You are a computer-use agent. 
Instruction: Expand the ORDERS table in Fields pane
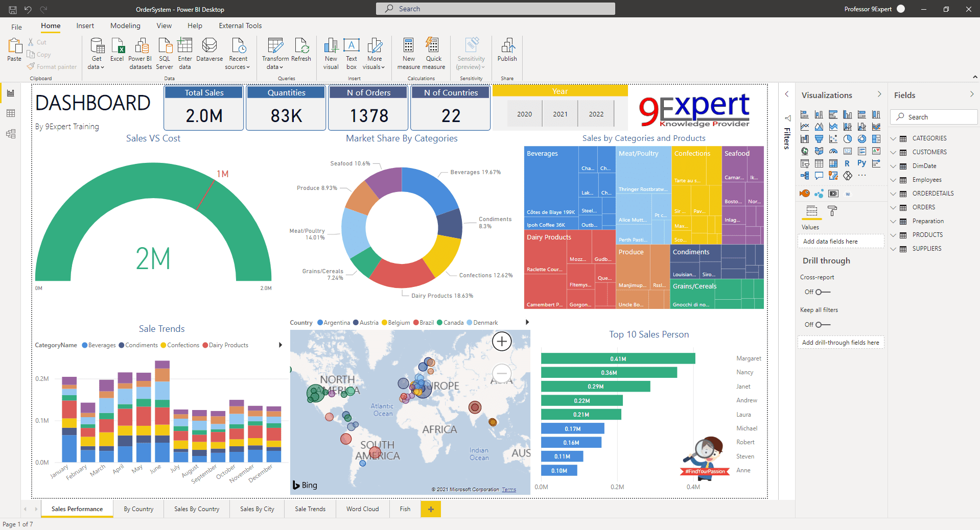tap(894, 207)
